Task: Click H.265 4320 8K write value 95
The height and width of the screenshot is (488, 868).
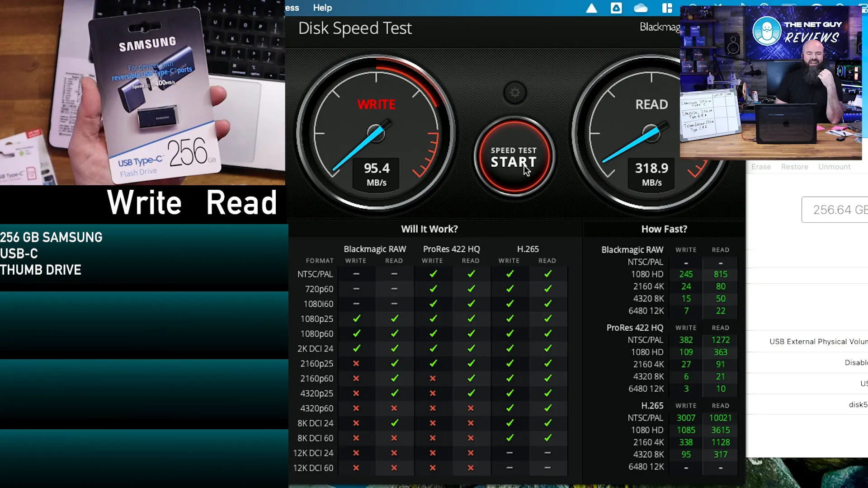Action: (x=686, y=455)
